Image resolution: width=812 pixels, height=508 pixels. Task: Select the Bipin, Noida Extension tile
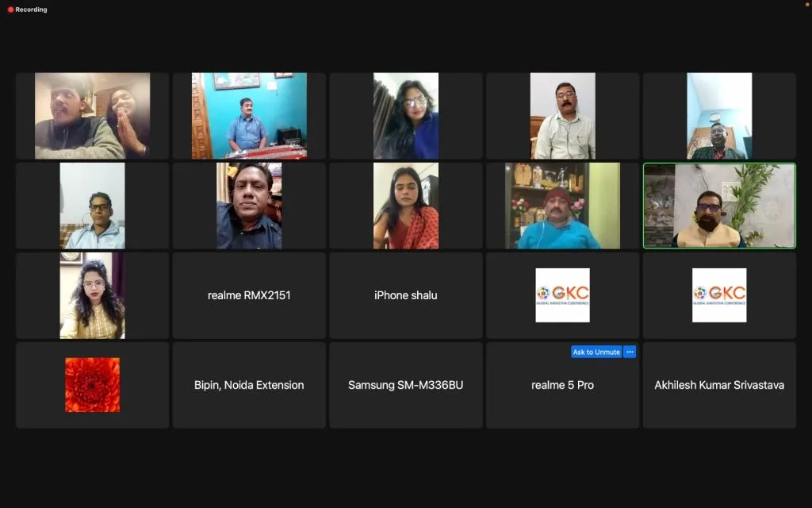tap(249, 385)
